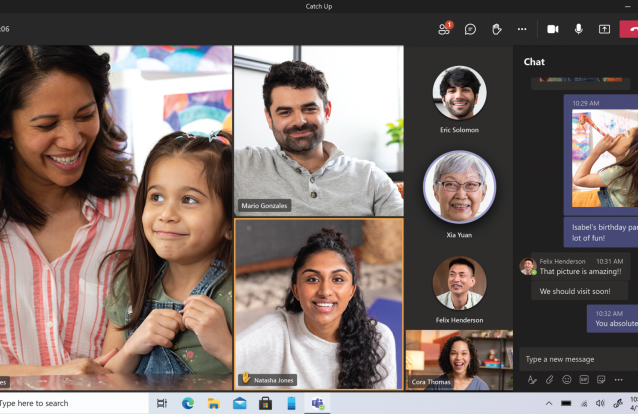638x414 pixels.
Task: Attach a file to chat message
Action: (549, 380)
